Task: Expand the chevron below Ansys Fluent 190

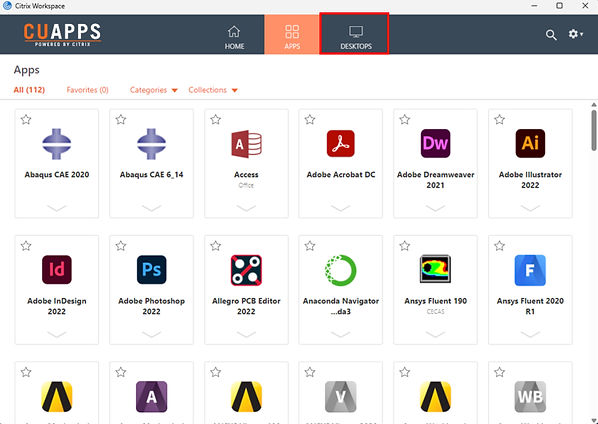Action: (x=435, y=334)
